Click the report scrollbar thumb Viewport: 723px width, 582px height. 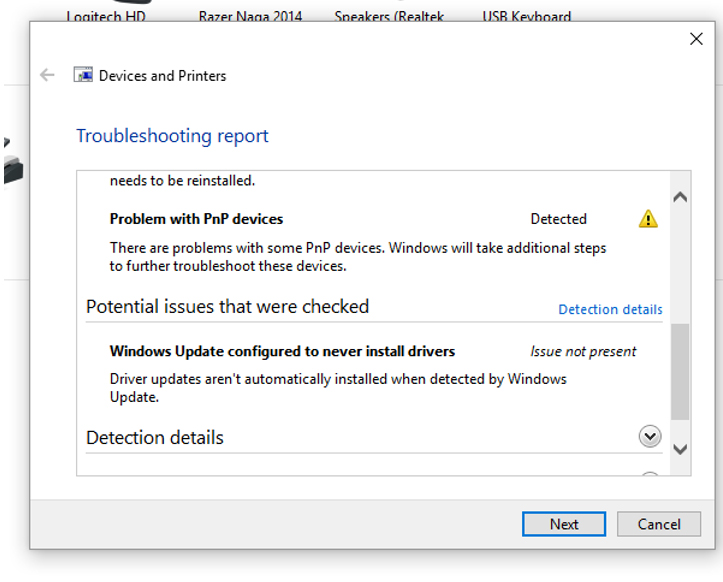[x=680, y=372]
